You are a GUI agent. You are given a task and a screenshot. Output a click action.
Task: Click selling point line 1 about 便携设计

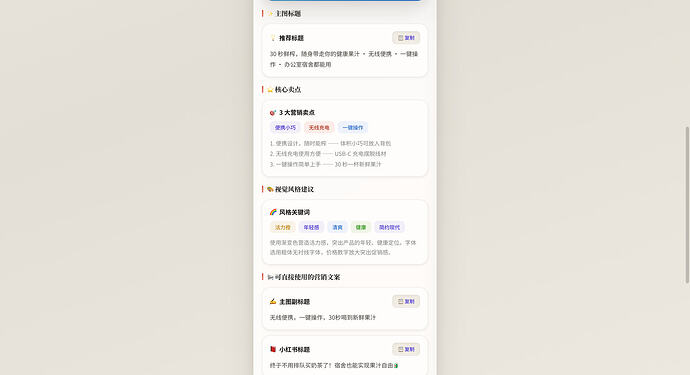(x=330, y=143)
